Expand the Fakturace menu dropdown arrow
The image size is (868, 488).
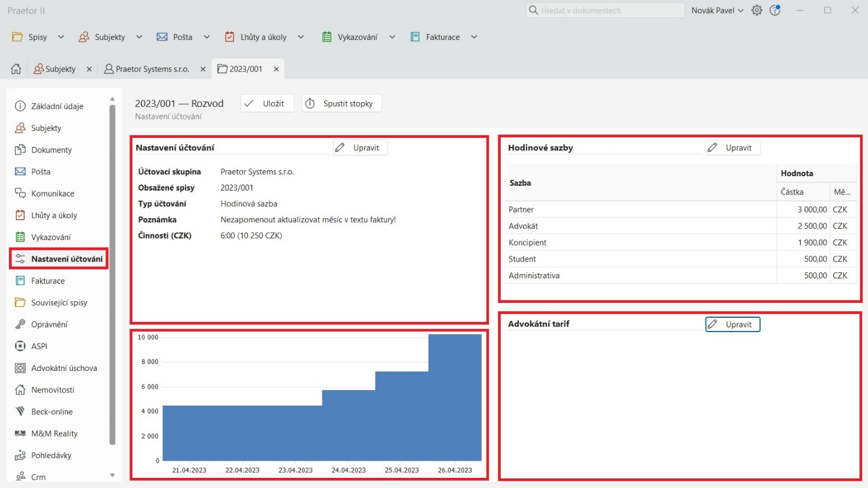point(474,37)
